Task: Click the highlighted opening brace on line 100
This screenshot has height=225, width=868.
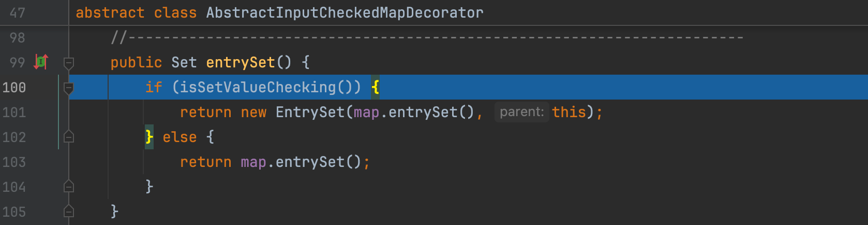Action: coord(375,87)
